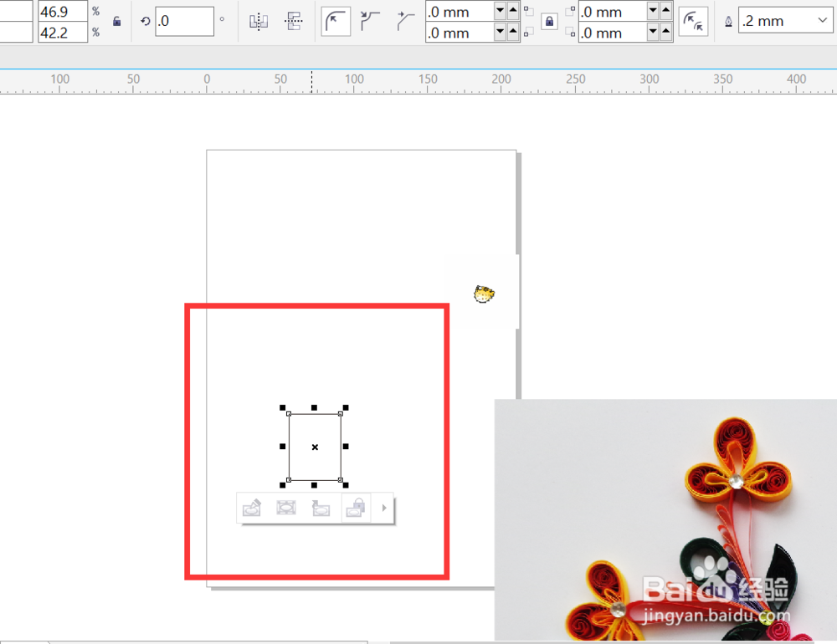Increase the top-right corner radius
The height and width of the screenshot is (644, 837).
click(665, 11)
